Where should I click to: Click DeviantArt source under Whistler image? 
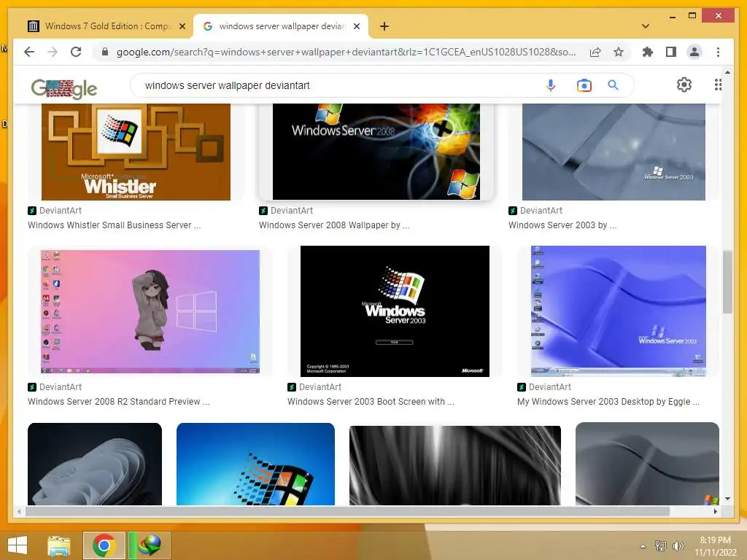[x=55, y=211]
